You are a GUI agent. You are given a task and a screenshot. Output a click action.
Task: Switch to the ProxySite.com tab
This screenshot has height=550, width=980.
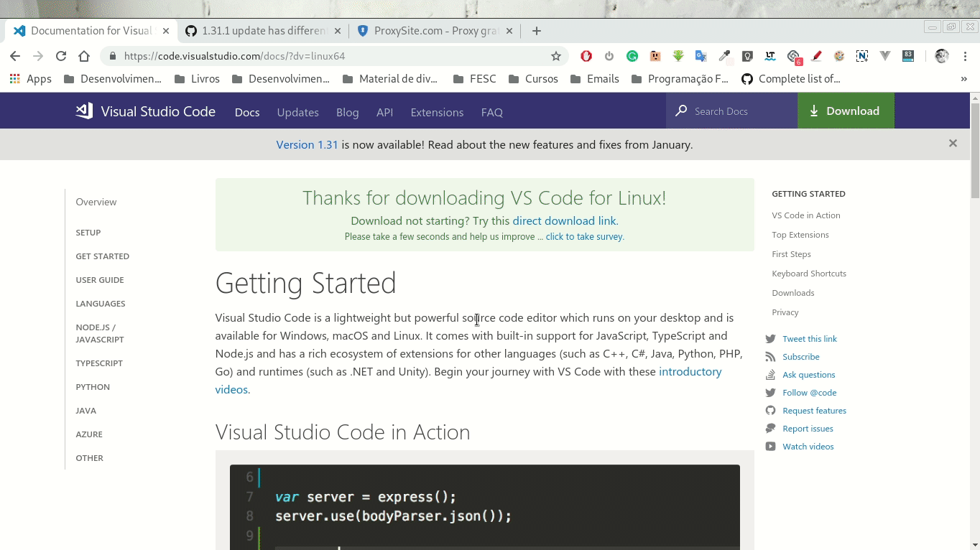[x=435, y=31]
